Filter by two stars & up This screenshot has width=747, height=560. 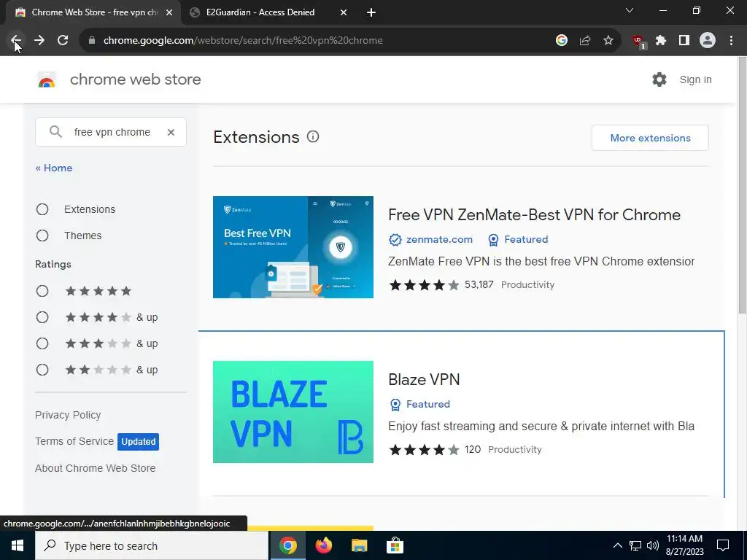click(42, 370)
